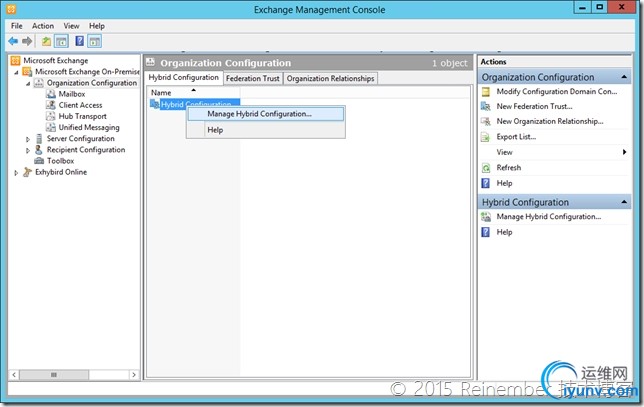Screen dimensions: 644x407
Task: Click the Modify Configuration Domain Controller icon
Action: click(486, 92)
